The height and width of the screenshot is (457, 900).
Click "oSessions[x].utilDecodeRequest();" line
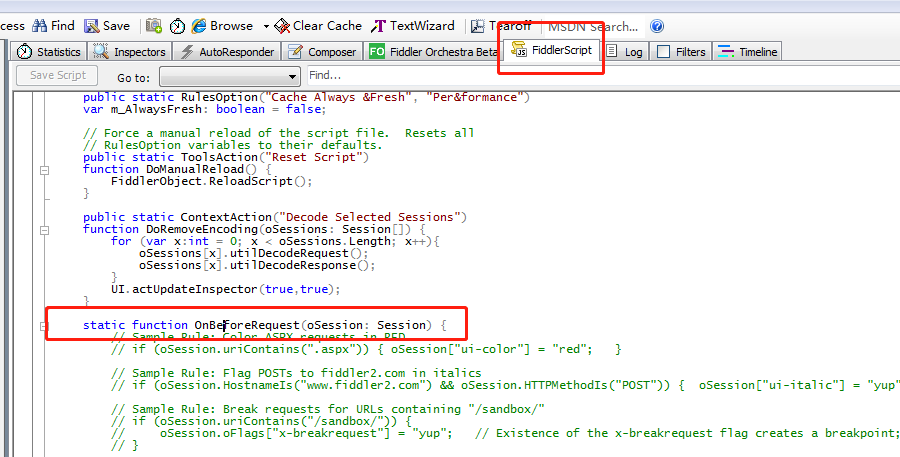(254, 253)
